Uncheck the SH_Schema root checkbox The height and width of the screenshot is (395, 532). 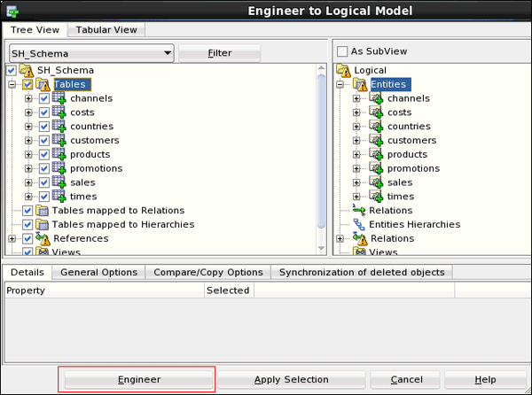(x=12, y=71)
